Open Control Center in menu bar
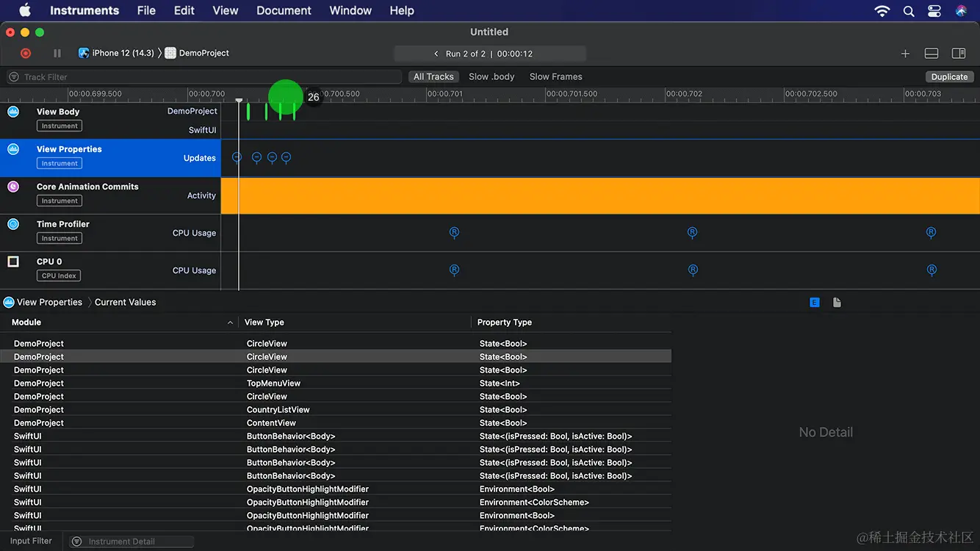 tap(934, 11)
